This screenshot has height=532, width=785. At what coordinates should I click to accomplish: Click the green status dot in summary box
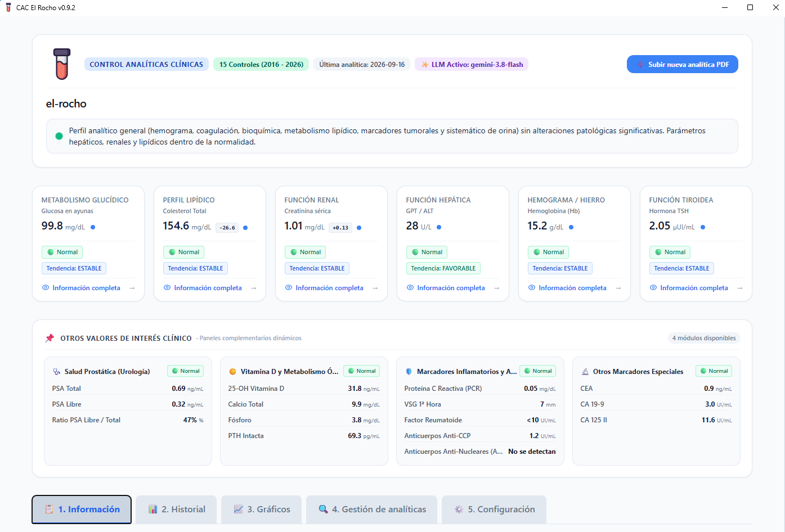tap(59, 136)
